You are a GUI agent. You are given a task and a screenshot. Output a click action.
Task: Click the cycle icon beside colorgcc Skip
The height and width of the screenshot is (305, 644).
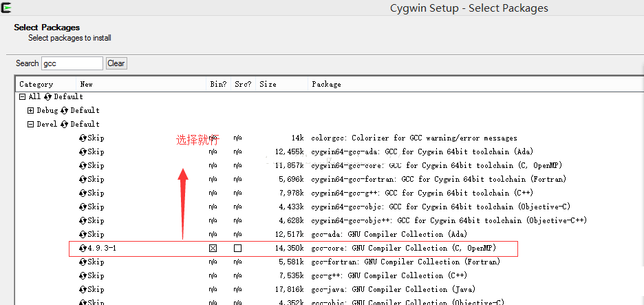pos(83,138)
